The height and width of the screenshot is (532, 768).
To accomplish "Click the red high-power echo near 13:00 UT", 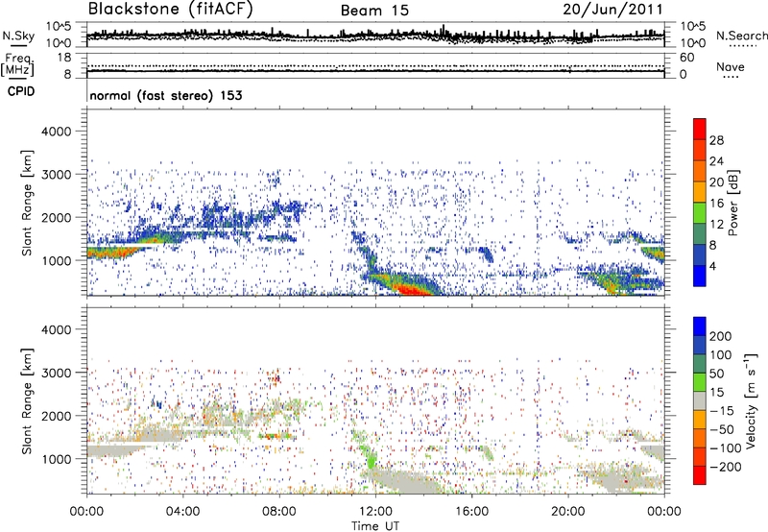I will coord(412,291).
